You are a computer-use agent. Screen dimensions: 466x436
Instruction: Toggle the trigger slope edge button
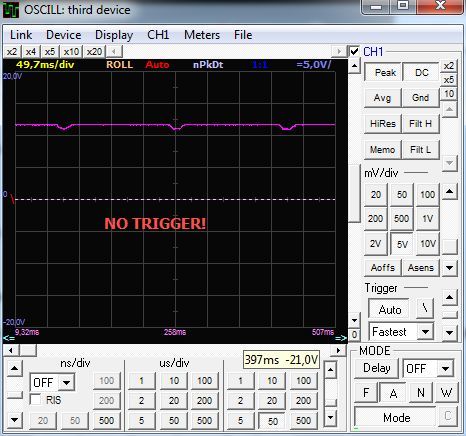425,308
